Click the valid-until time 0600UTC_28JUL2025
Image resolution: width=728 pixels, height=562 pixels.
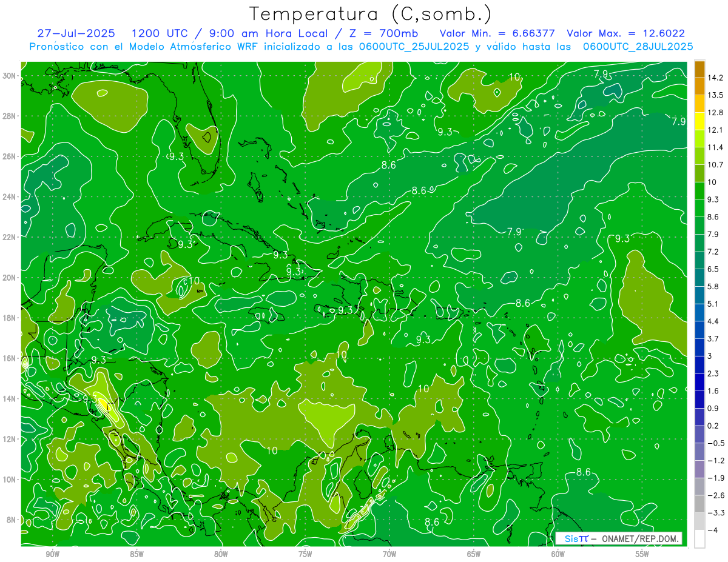pyautogui.click(x=638, y=46)
